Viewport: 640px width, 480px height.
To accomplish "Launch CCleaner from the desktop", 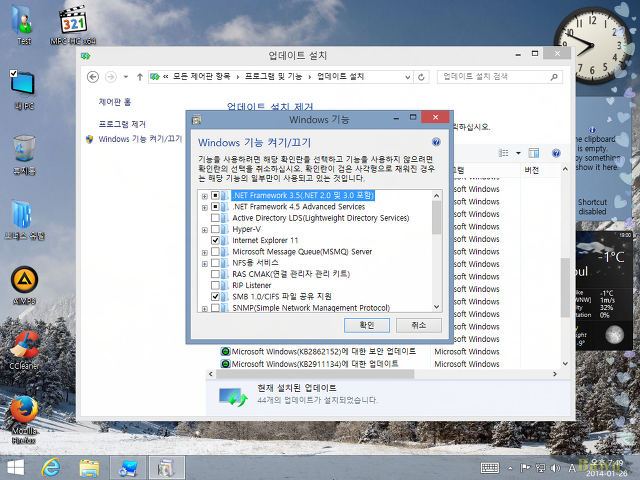I will [24, 350].
